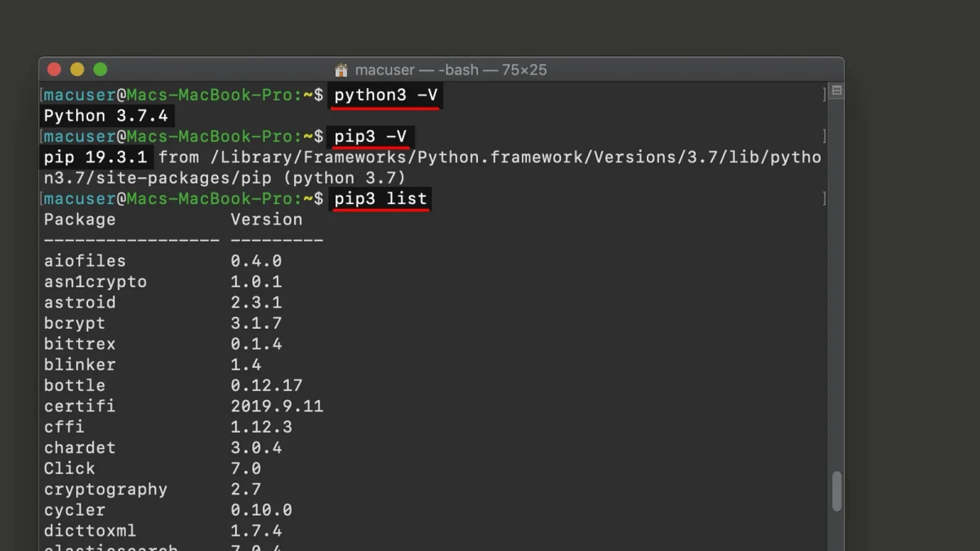Click version '2019.9.11' of certifi
Viewport: 980px width, 551px height.
point(277,407)
